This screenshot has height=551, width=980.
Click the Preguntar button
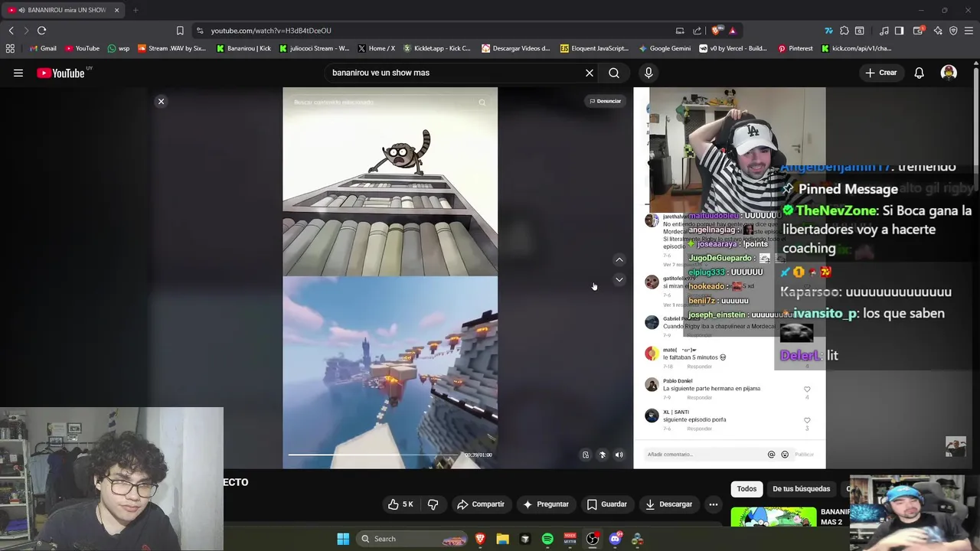click(x=545, y=504)
